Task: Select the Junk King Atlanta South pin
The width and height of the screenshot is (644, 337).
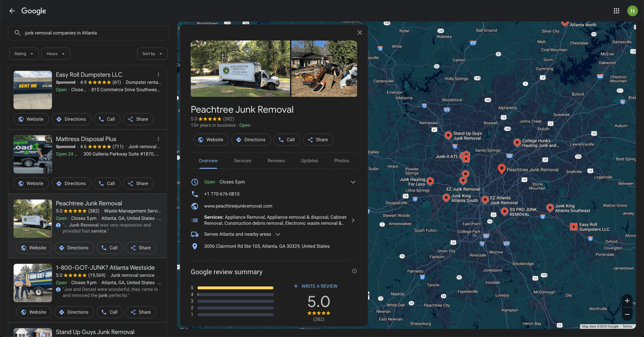Action: 446,197
